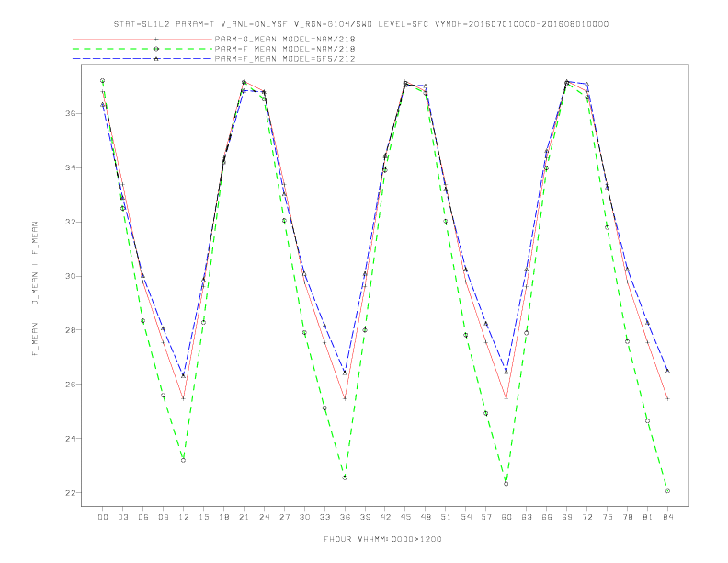Click x-axis tick label 33
Viewport: 728px width, 563px height.
pyautogui.click(x=324, y=517)
